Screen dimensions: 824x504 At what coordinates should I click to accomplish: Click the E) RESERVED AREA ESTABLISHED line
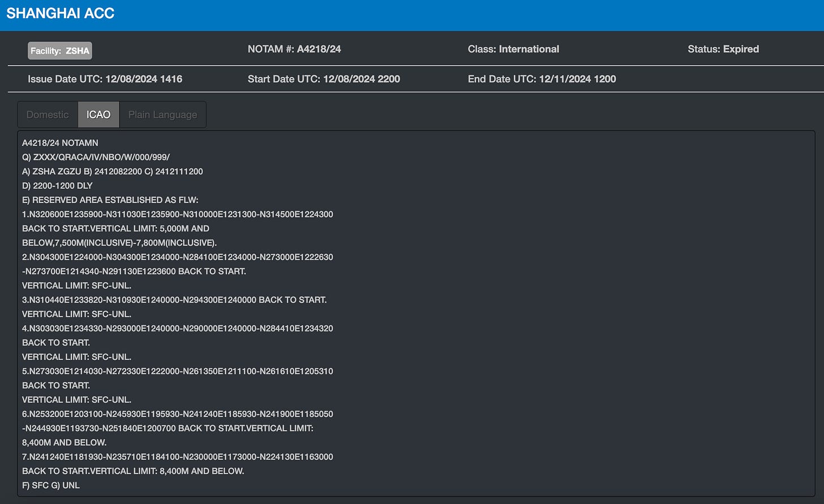[110, 200]
